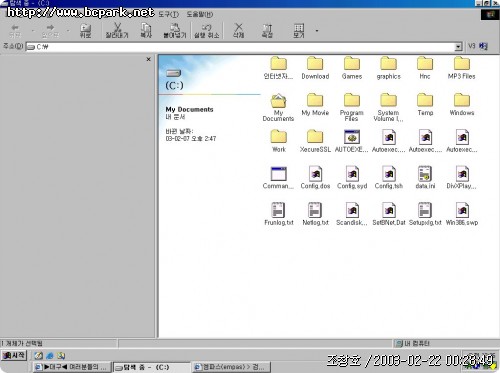Select the Win386.swp file
Screen dimensions: 500x373
click(462, 214)
